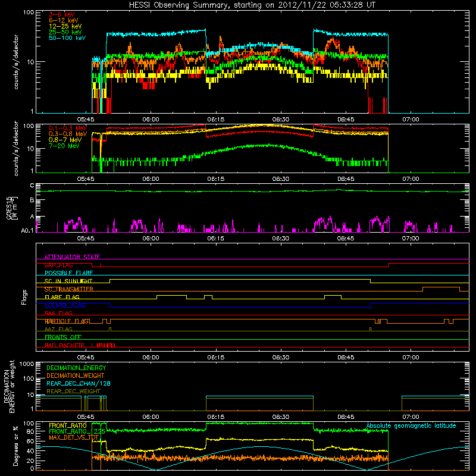Click the 7-20 MeV legend entry

tap(64, 146)
